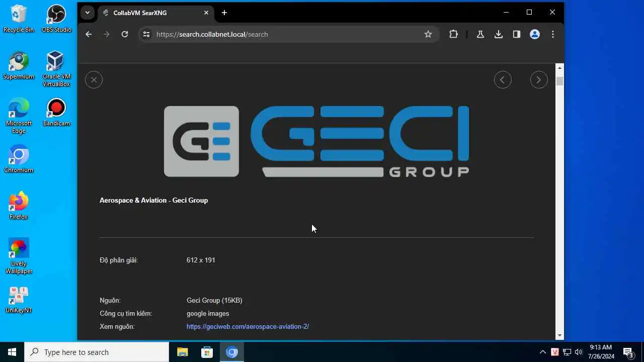The width and height of the screenshot is (644, 362).
Task: Open Bandicam desktop icon
Action: pyautogui.click(x=56, y=112)
